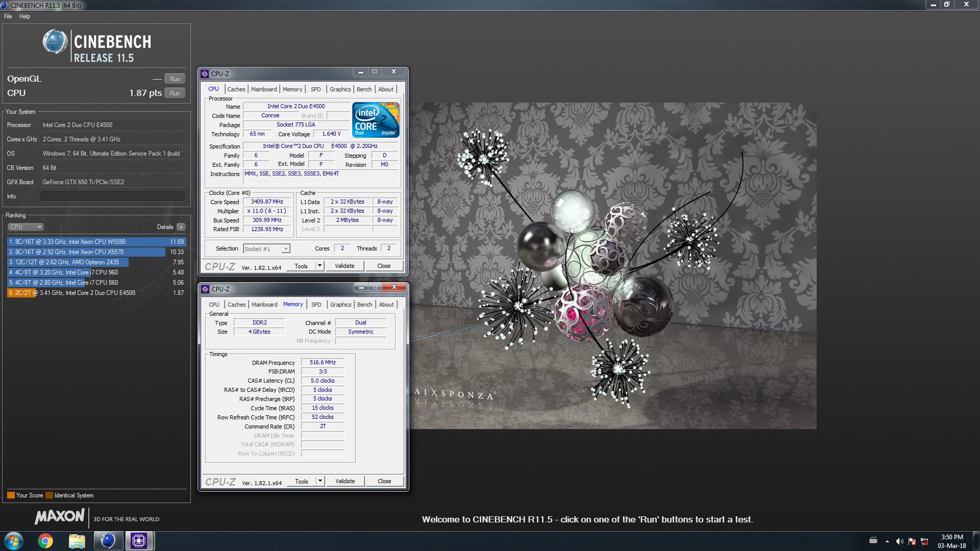
Task: Open Memory tab in upper CPU-Z window
Action: coord(292,89)
